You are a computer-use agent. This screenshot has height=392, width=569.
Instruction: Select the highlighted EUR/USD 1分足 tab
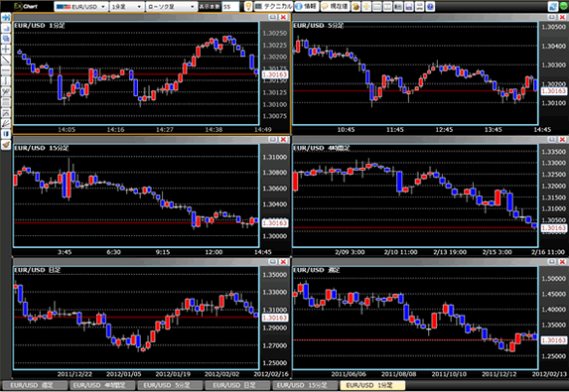[372, 385]
